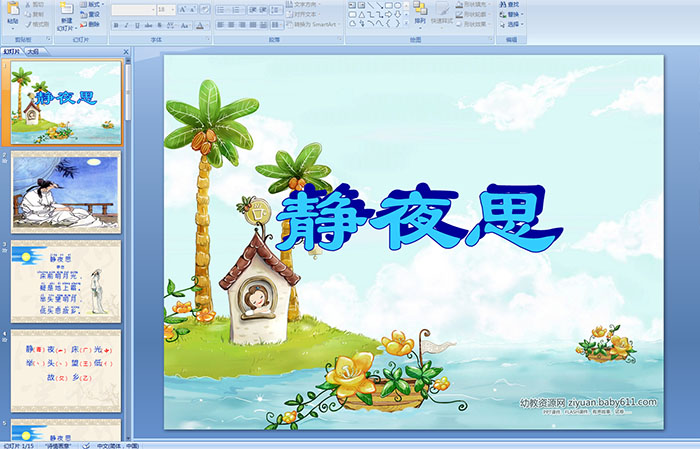The height and width of the screenshot is (449, 700).
Task: Open the Clipboard group dialog launcher
Action: [49, 39]
